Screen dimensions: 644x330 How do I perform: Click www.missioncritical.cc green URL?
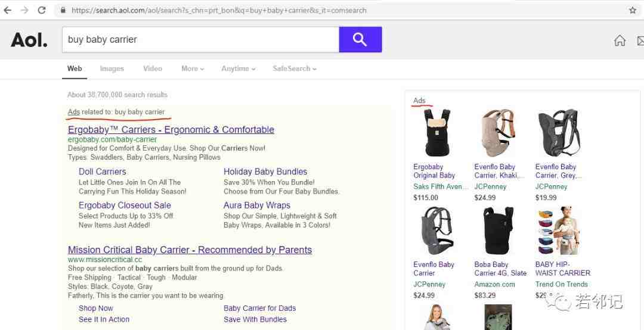coord(105,260)
